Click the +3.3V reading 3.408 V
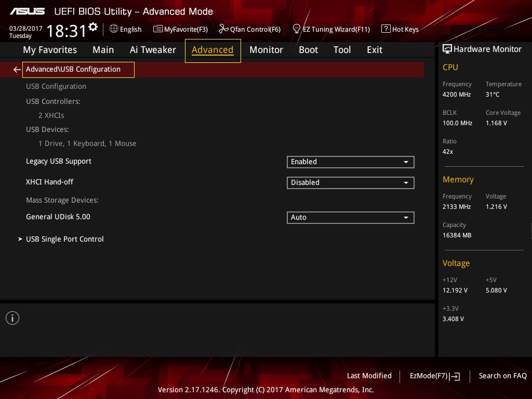Image resolution: width=532 pixels, height=399 pixels. click(453, 319)
